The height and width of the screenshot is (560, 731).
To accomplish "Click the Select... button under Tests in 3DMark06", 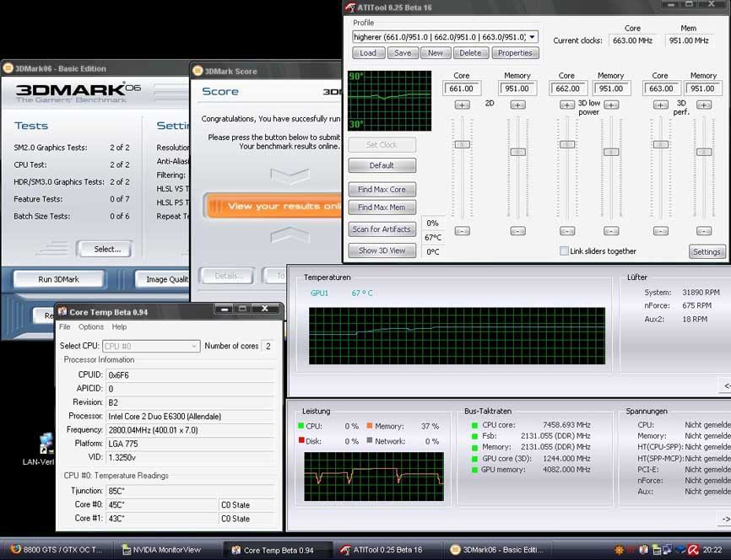I will point(105,250).
